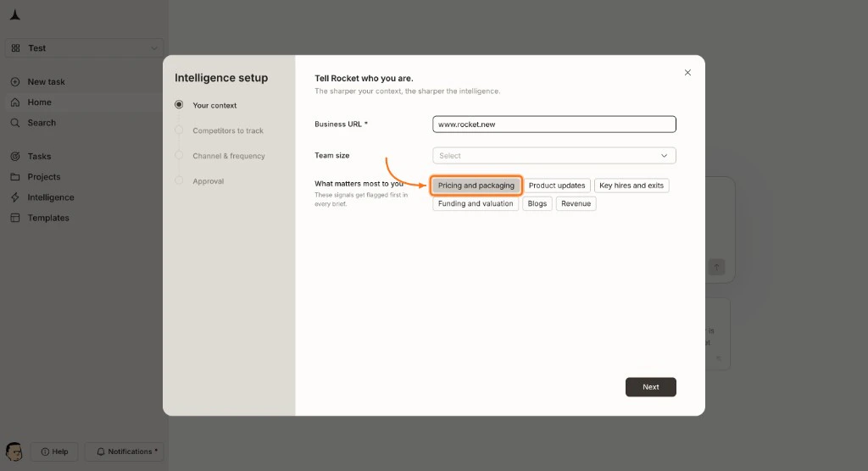The height and width of the screenshot is (471, 868).
Task: Open the Help button
Action: 54,452
